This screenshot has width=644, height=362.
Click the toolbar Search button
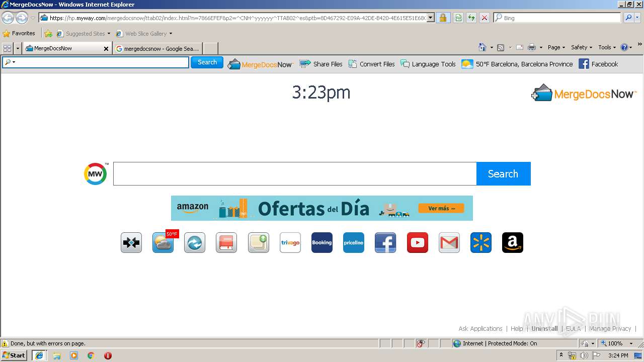point(207,62)
